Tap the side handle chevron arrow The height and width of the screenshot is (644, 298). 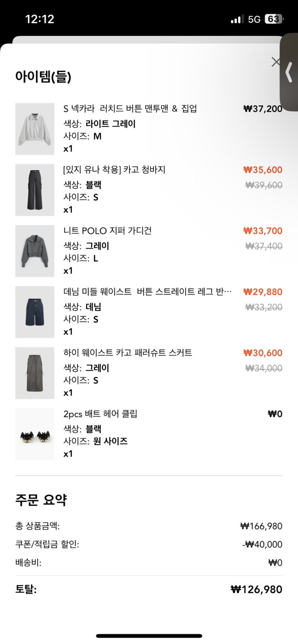(289, 72)
